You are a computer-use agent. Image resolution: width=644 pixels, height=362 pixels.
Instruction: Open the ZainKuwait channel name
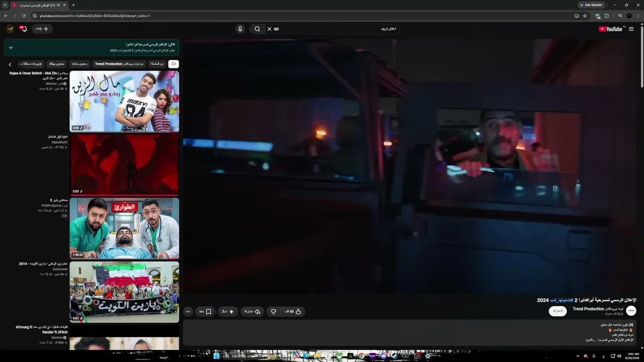pyautogui.click(x=60, y=269)
